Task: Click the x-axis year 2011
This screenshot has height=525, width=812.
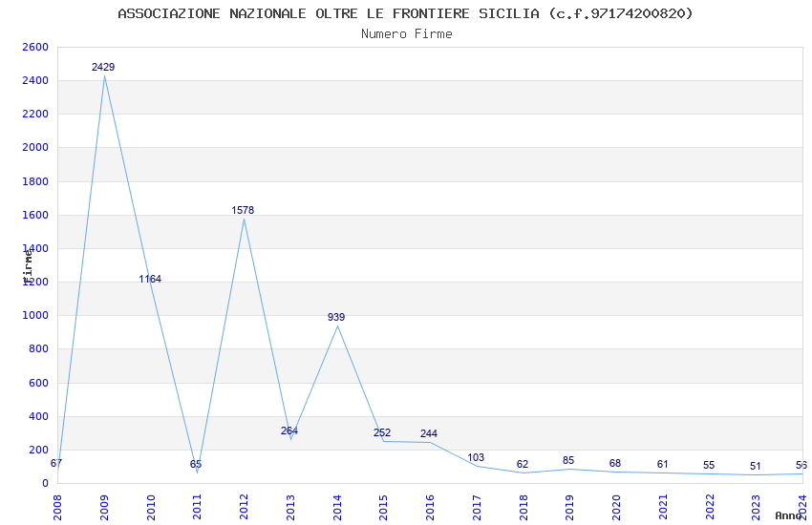Action: [x=198, y=507]
